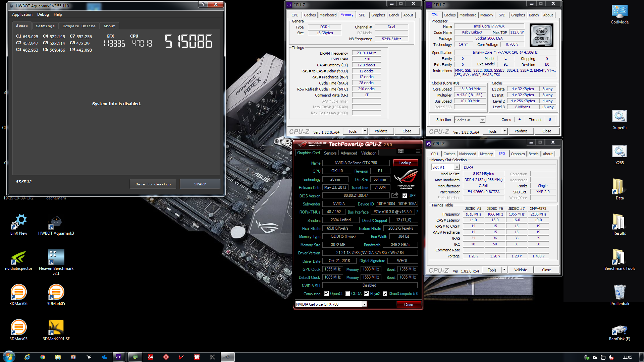Click the network tray icon
644x362 pixels.
click(603, 357)
